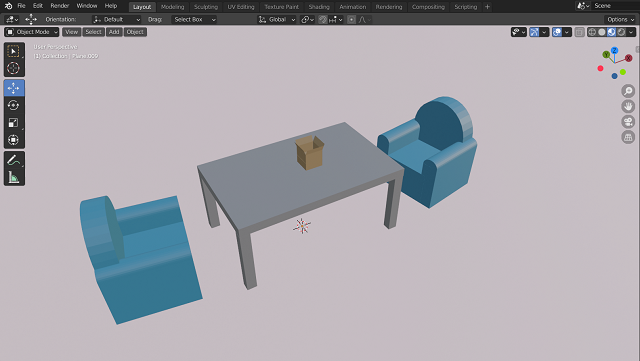
Task: Switch to the Texture Paint workspace tab
Action: (x=282, y=7)
